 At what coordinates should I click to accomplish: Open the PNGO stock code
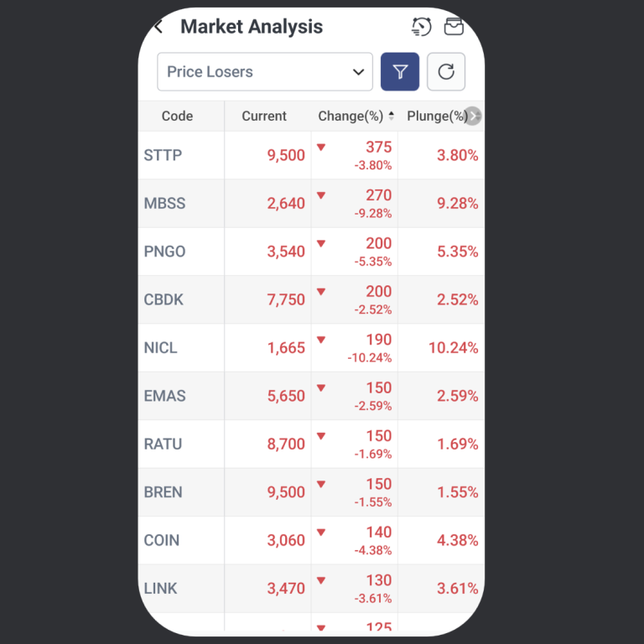pos(165,252)
